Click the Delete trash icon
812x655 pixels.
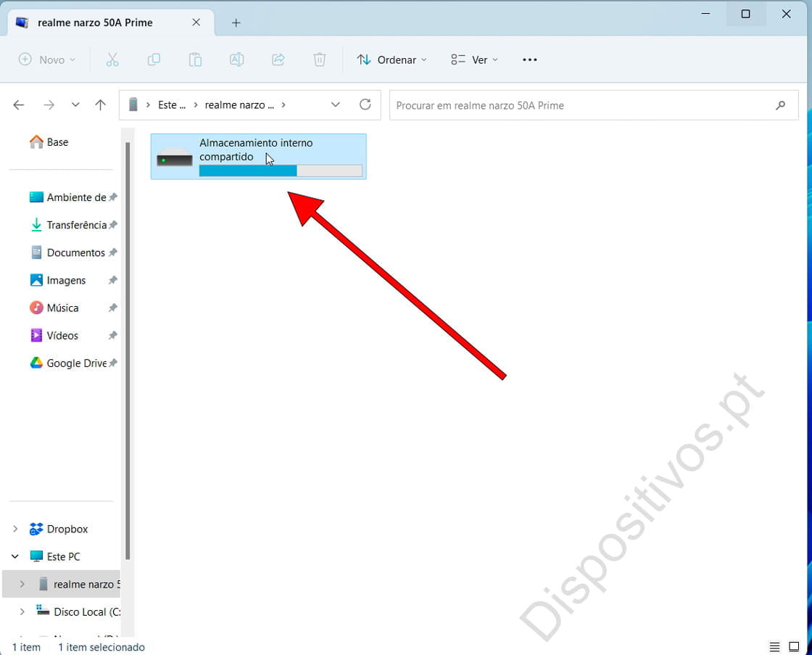pos(320,59)
